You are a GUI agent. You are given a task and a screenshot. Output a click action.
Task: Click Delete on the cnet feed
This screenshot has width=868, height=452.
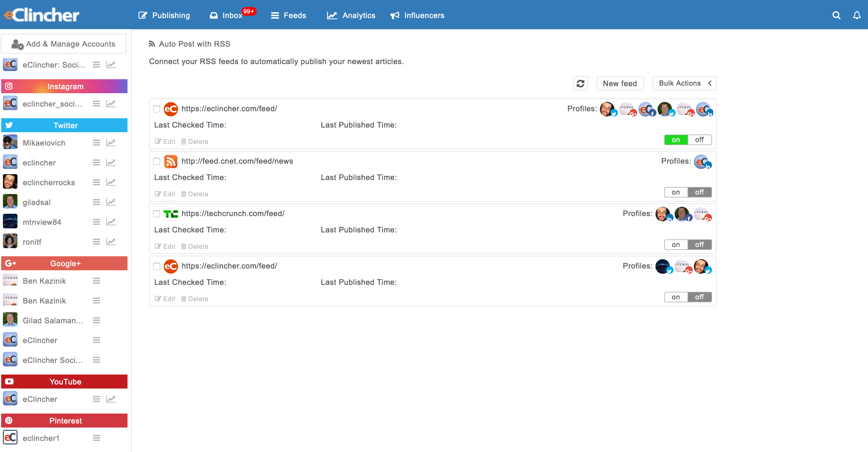[x=195, y=194]
